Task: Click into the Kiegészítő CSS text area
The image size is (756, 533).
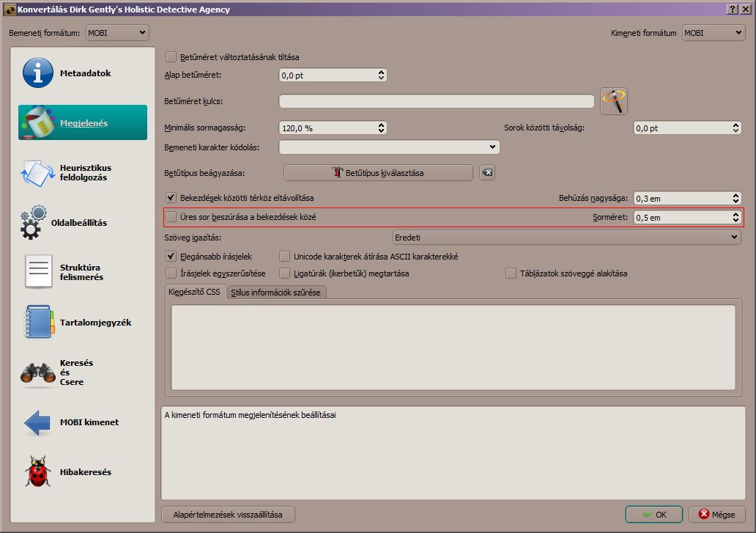Action: (x=453, y=348)
